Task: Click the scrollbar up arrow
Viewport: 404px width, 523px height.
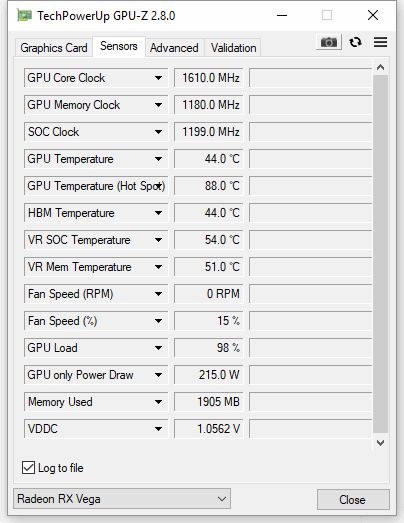Action: point(380,67)
